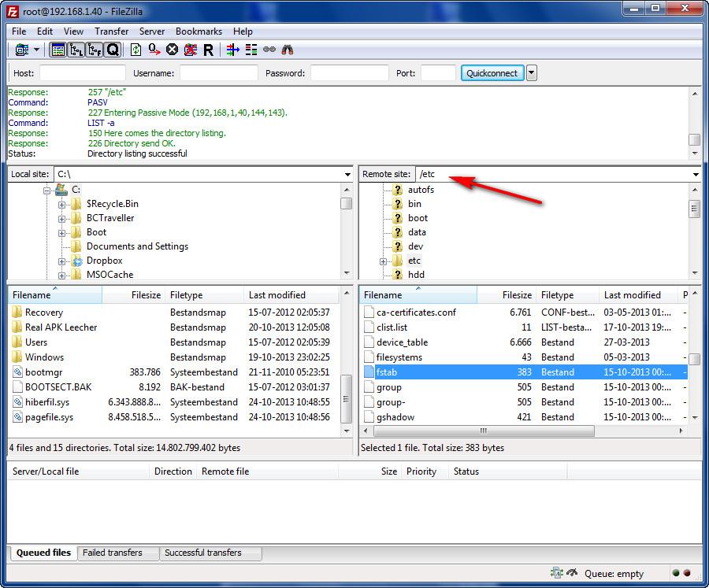
Task: Select the Queued files tab
Action: pyautogui.click(x=43, y=553)
